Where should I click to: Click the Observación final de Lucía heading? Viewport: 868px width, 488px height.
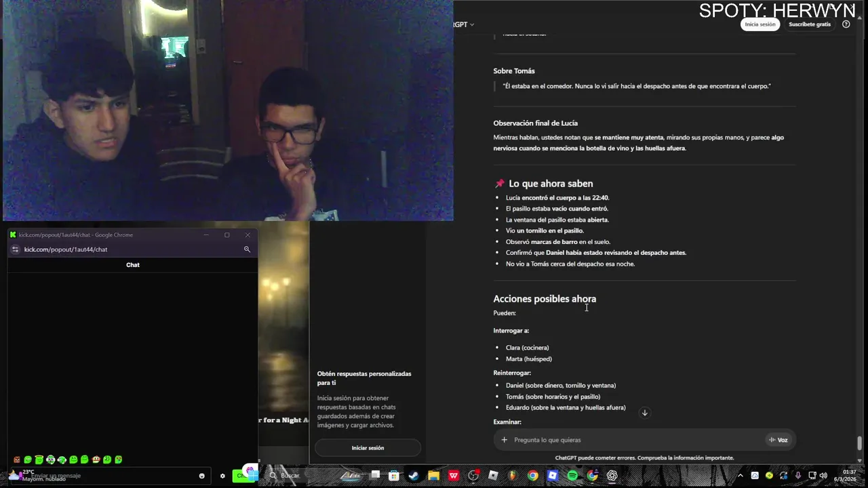pyautogui.click(x=536, y=123)
